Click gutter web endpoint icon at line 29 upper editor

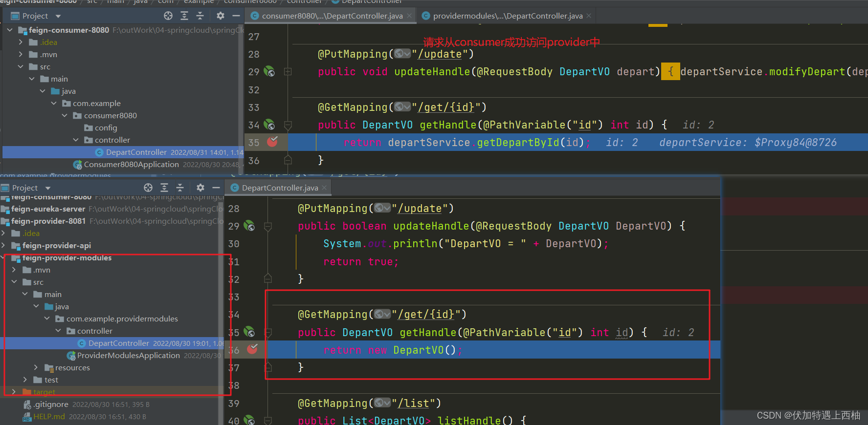269,71
